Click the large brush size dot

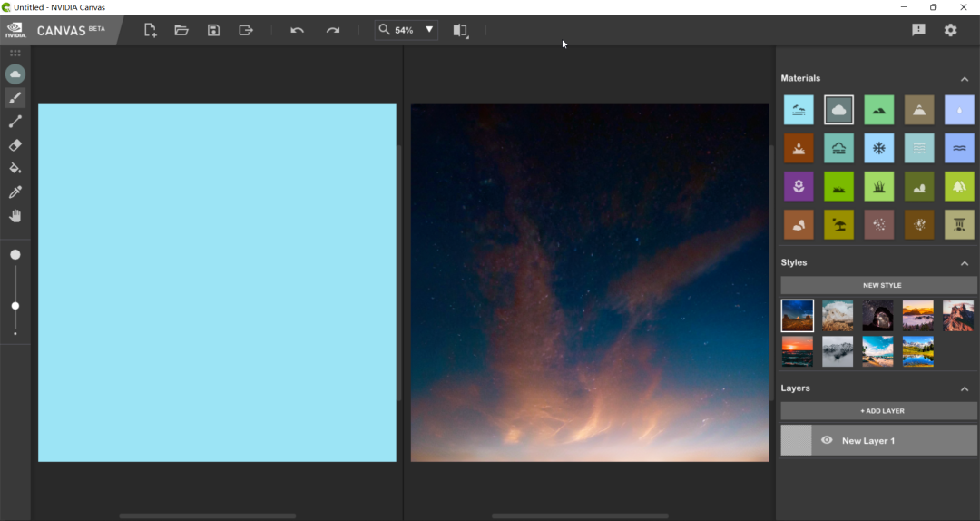click(x=15, y=254)
